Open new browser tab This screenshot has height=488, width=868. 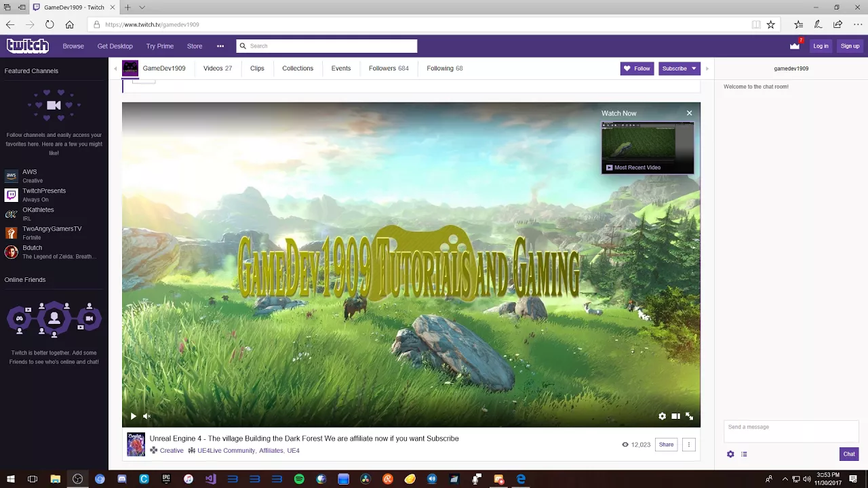coord(127,7)
